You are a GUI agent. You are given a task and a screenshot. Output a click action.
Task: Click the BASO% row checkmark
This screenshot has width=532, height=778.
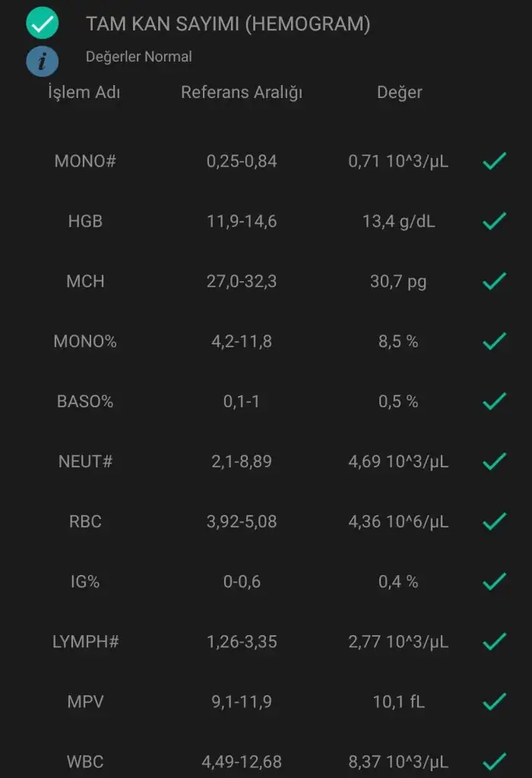point(495,401)
